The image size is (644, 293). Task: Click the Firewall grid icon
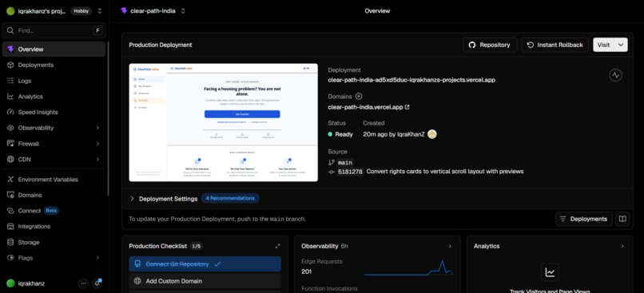tap(10, 144)
